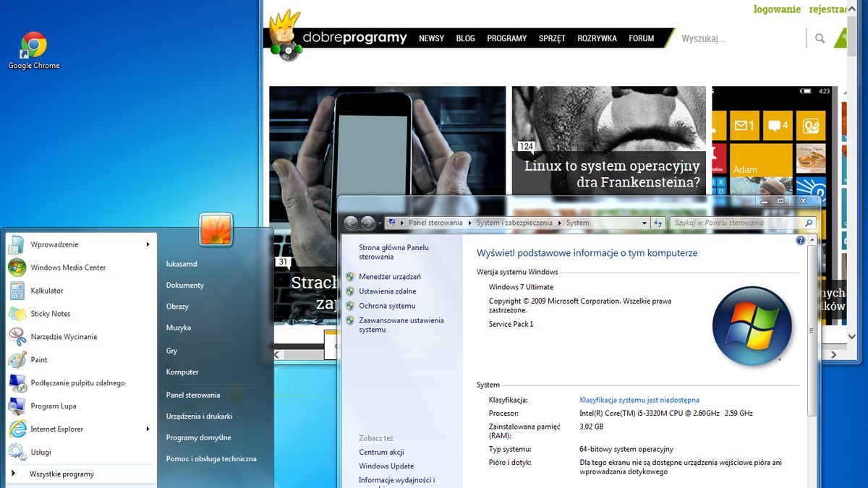The image size is (868, 488).
Task: Click the Forward arrow in System window
Action: (367, 223)
